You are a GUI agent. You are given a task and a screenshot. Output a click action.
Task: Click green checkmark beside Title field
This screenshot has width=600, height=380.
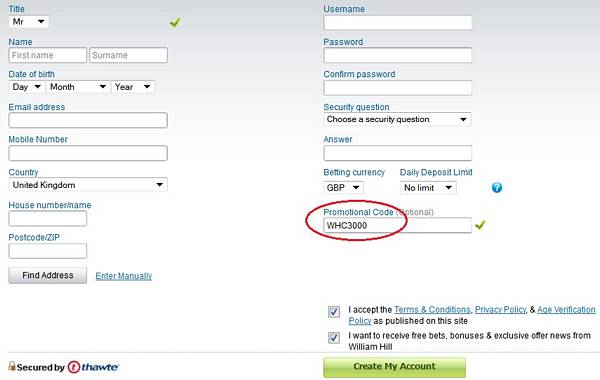[175, 23]
